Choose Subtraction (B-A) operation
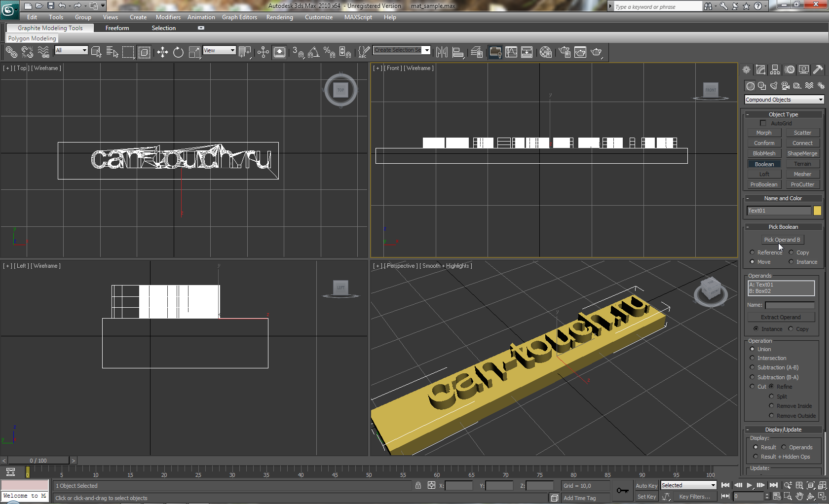The image size is (829, 504). click(752, 377)
